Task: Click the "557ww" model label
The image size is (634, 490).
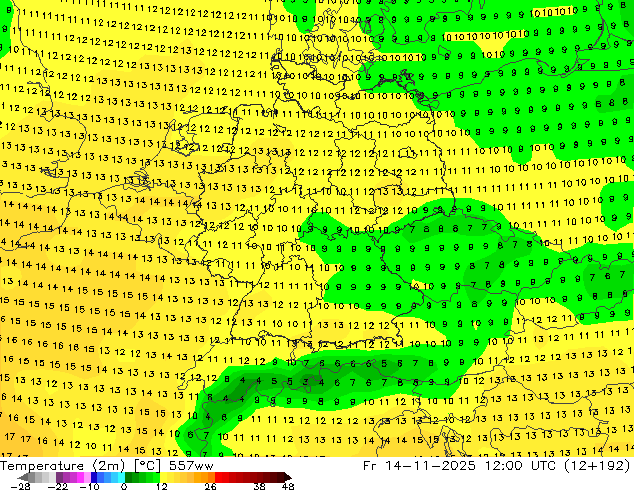Action: pos(191,466)
